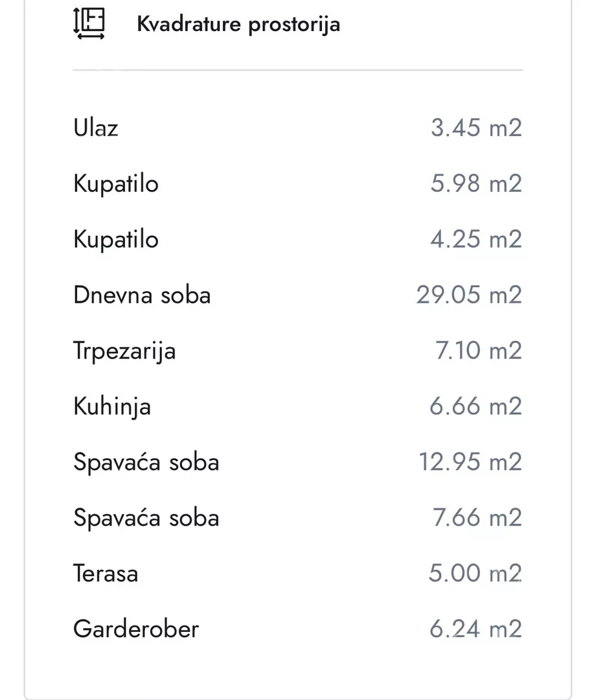Image resolution: width=596 pixels, height=700 pixels.
Task: Select the Kvadrature prostorija heading
Action: coord(238,24)
